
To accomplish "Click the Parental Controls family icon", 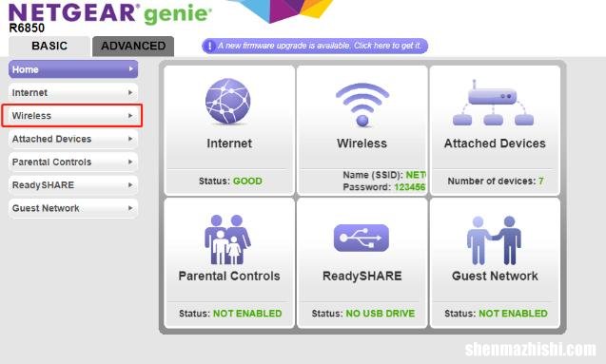I will pos(227,239).
